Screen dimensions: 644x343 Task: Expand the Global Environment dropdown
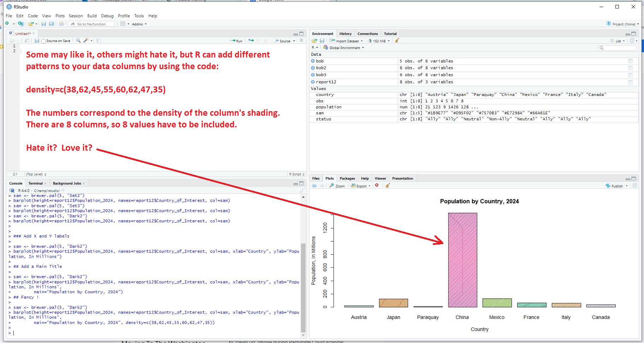pos(344,48)
